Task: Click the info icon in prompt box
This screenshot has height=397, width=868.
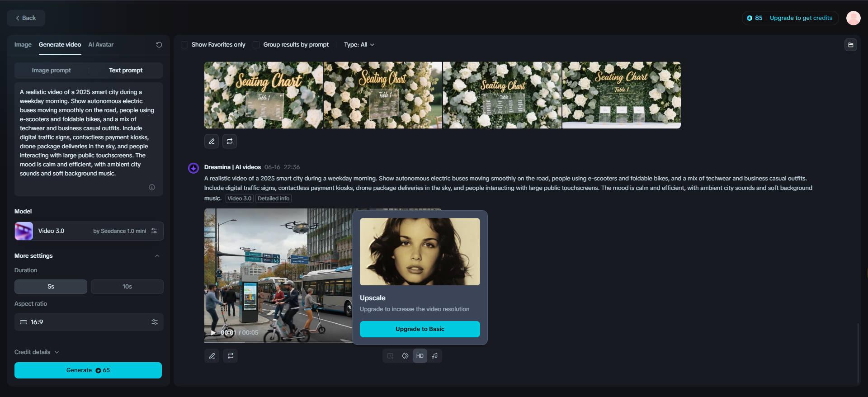Action: click(152, 187)
